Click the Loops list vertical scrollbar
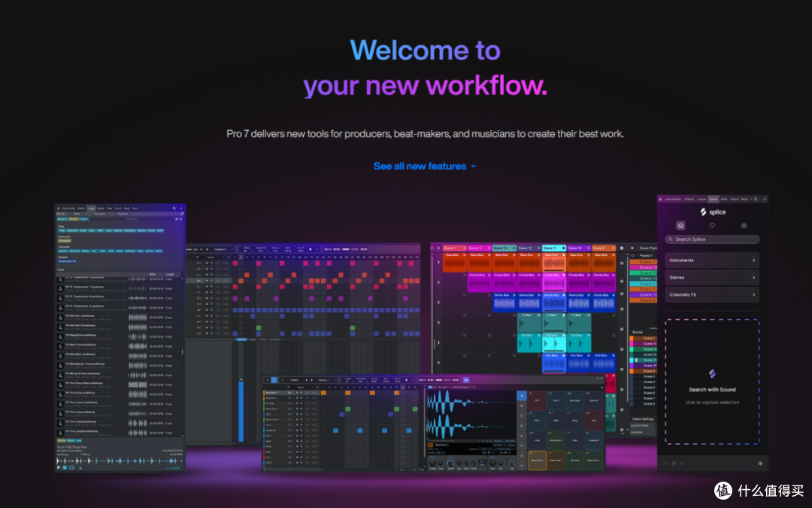The height and width of the screenshot is (508, 812). (x=182, y=352)
